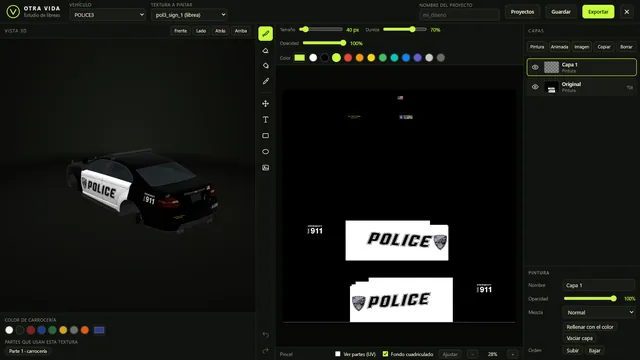The height and width of the screenshot is (360, 640).
Task: Add a new Animada layer
Action: 559,47
